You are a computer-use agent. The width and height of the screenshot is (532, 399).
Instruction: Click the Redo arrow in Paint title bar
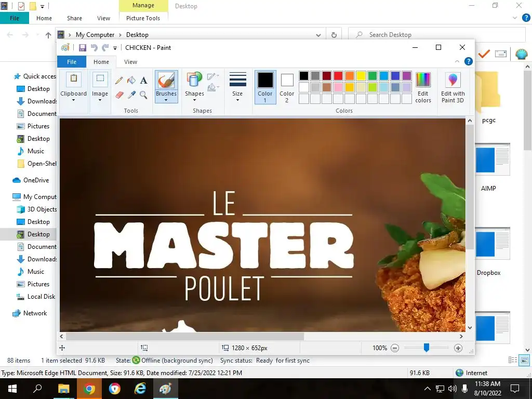point(105,48)
